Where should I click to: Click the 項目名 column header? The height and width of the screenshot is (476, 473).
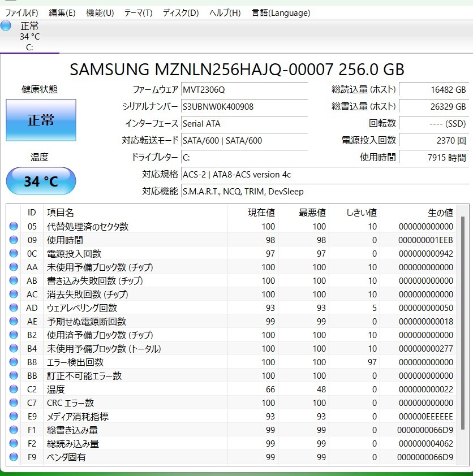[135, 213]
